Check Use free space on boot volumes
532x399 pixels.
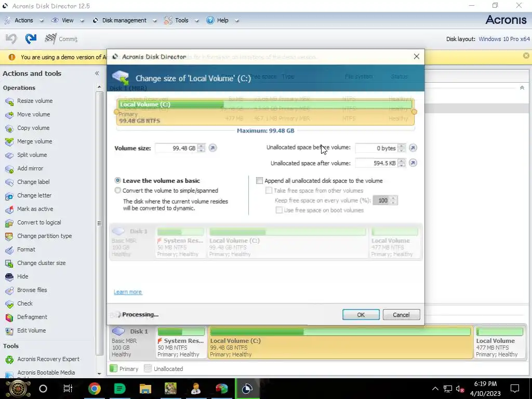(279, 210)
